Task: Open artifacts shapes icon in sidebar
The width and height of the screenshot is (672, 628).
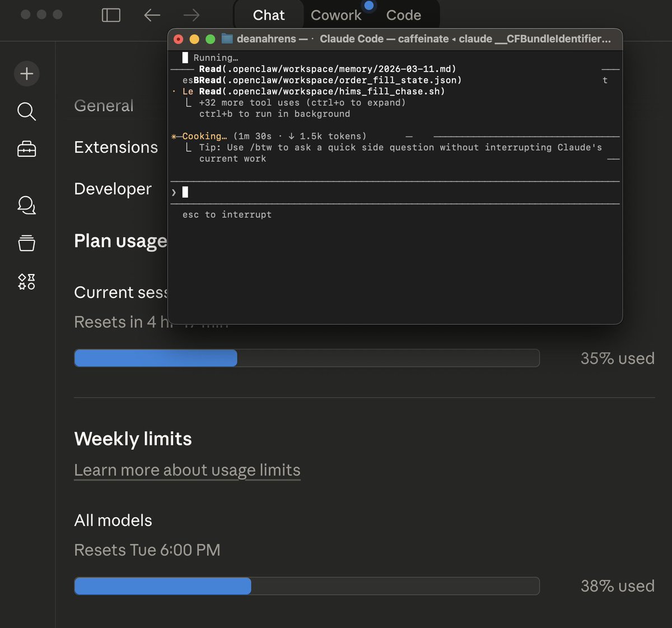Action: 26,281
